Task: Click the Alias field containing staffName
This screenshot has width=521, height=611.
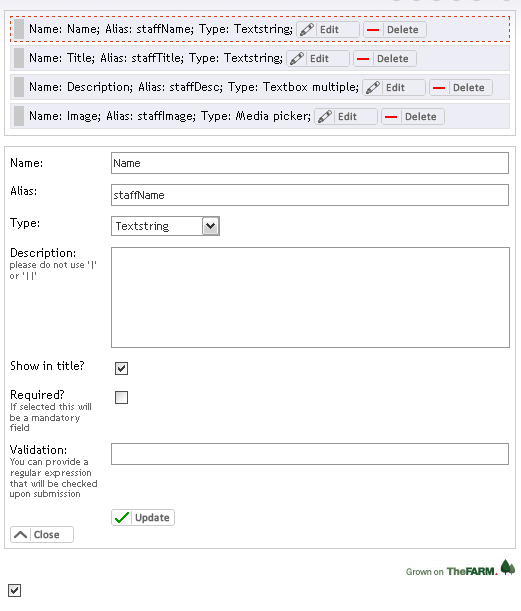Action: click(x=310, y=195)
